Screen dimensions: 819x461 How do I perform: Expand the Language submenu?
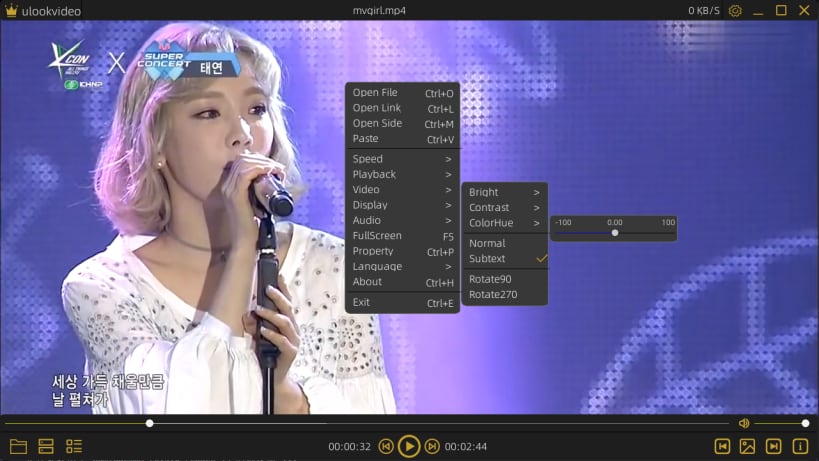(403, 266)
